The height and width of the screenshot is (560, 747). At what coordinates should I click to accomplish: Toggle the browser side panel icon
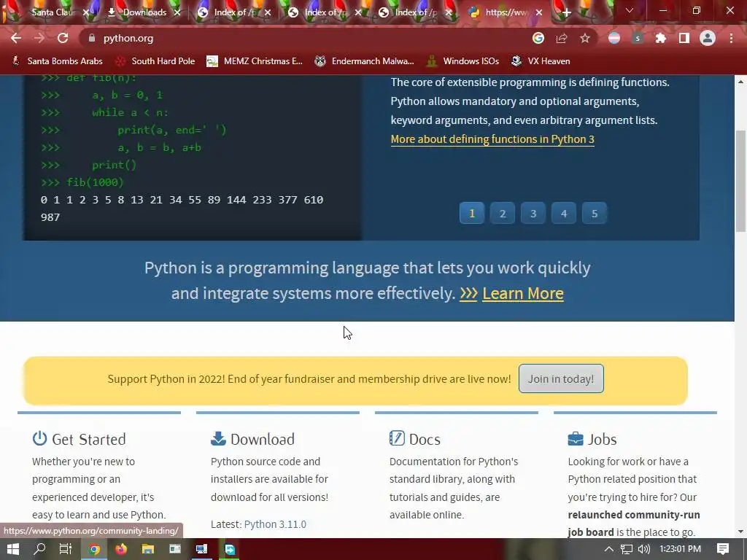coord(684,38)
